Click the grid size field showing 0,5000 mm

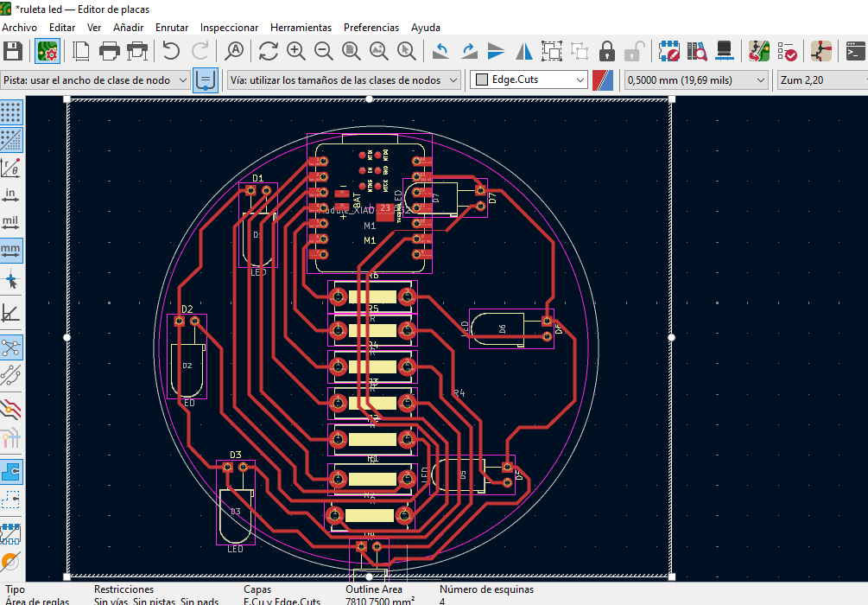695,80
